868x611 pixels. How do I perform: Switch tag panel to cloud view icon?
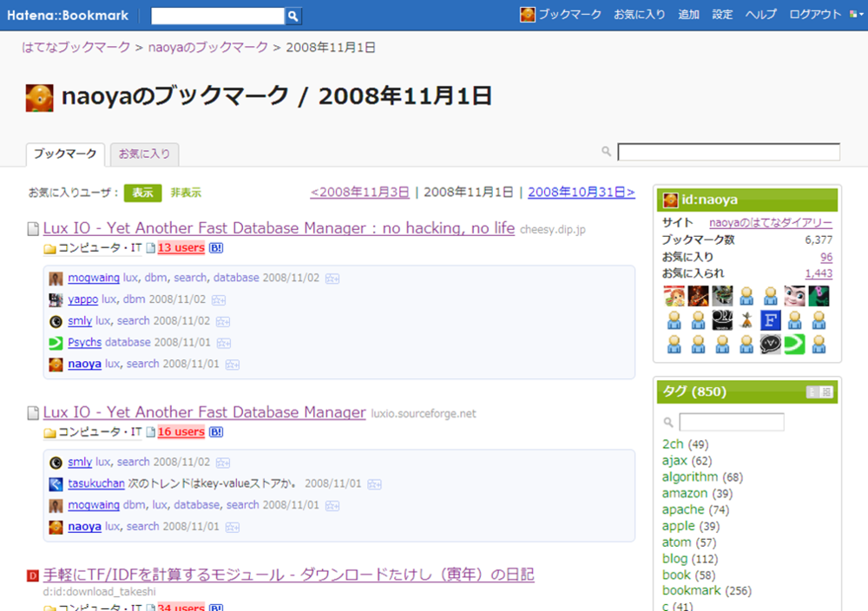(x=826, y=391)
